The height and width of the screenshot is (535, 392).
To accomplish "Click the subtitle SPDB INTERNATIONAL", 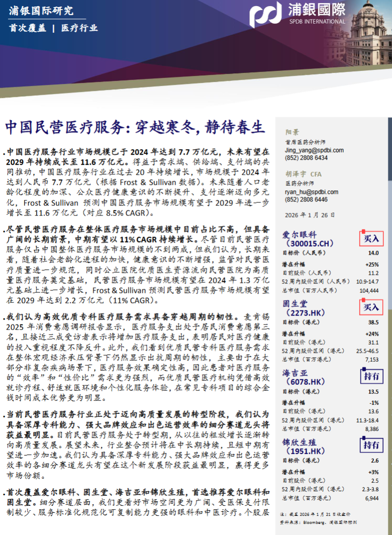I will (317, 21).
